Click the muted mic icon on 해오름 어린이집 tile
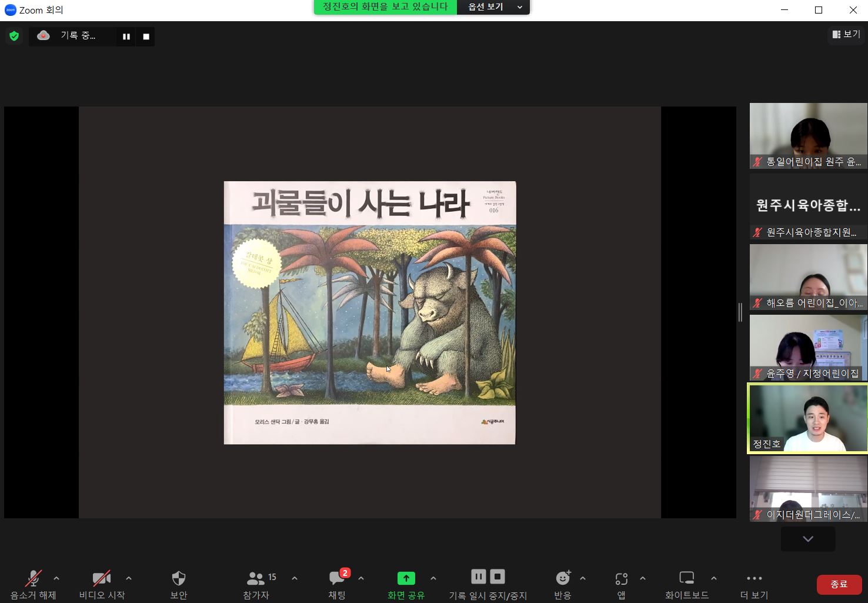Viewport: 868px width, 603px height. [x=757, y=303]
